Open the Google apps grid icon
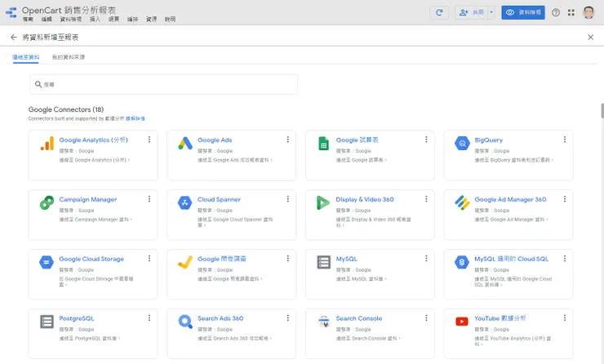This screenshot has width=604, height=364. click(571, 12)
